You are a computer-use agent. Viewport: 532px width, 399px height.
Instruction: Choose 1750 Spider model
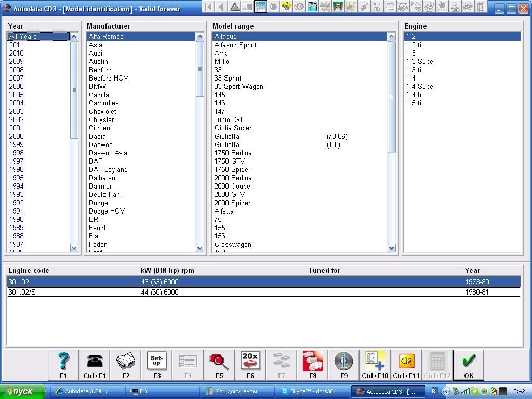300,169
